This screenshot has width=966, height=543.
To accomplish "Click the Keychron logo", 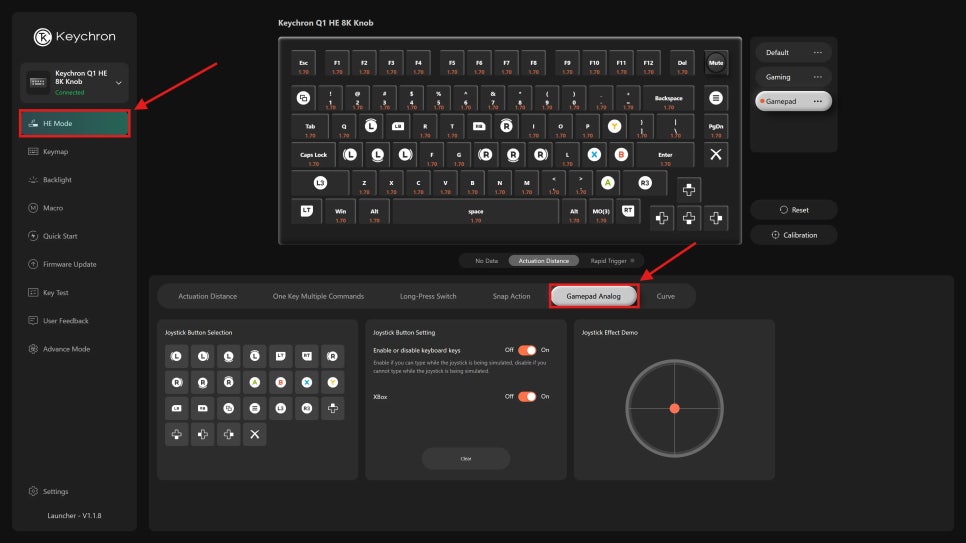I will coord(75,37).
